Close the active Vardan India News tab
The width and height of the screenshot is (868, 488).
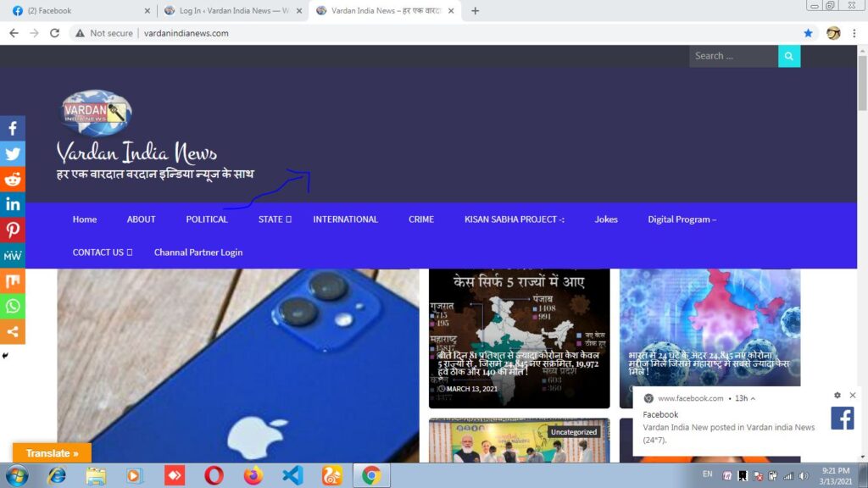451,10
